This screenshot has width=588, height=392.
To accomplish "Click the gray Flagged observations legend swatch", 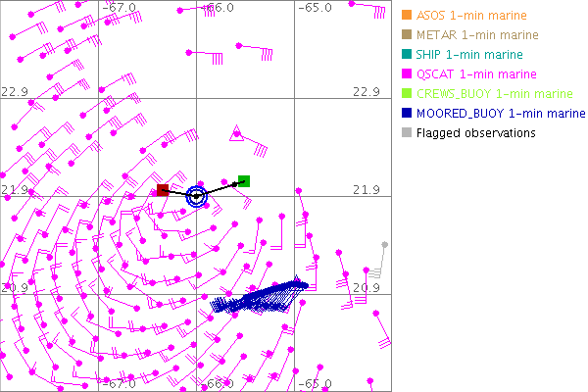I will pos(407,133).
